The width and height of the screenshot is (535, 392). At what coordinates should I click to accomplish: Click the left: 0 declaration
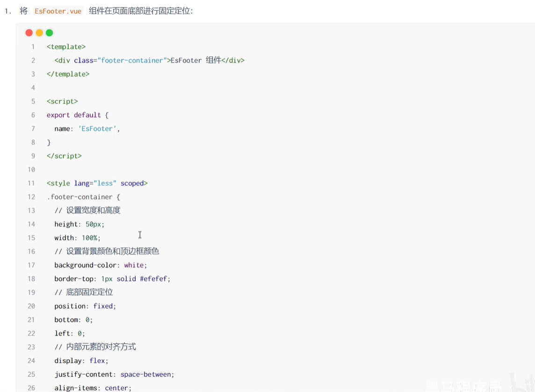[70, 334]
